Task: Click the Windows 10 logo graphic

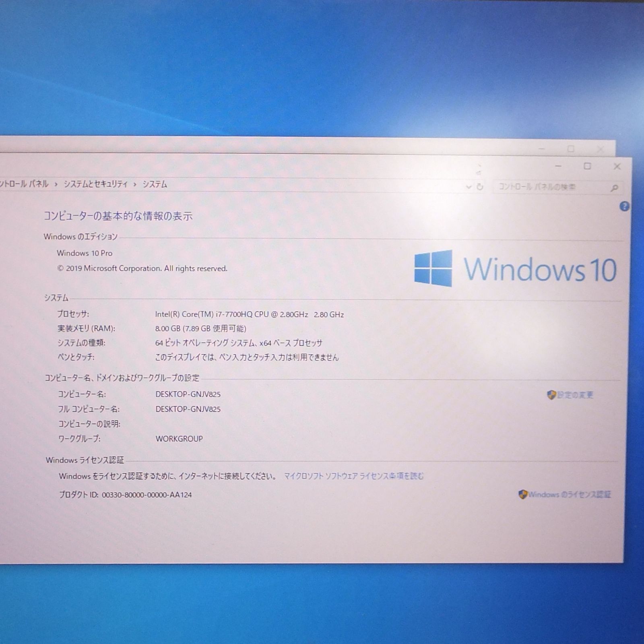Action: pyautogui.click(x=515, y=268)
